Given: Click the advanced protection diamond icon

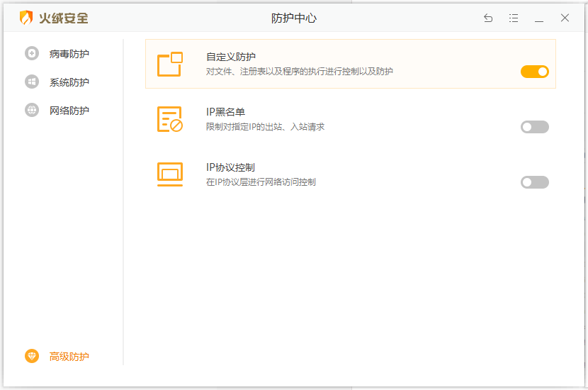Looking at the screenshot, I should [32, 356].
